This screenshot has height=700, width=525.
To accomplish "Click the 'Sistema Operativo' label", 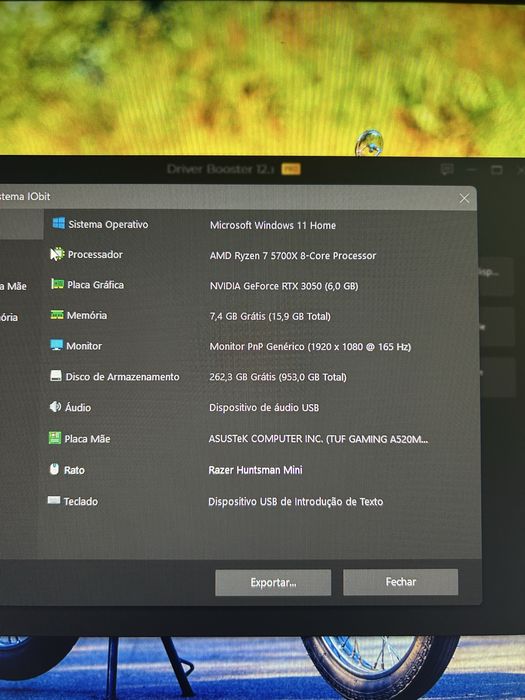I will tap(108, 224).
